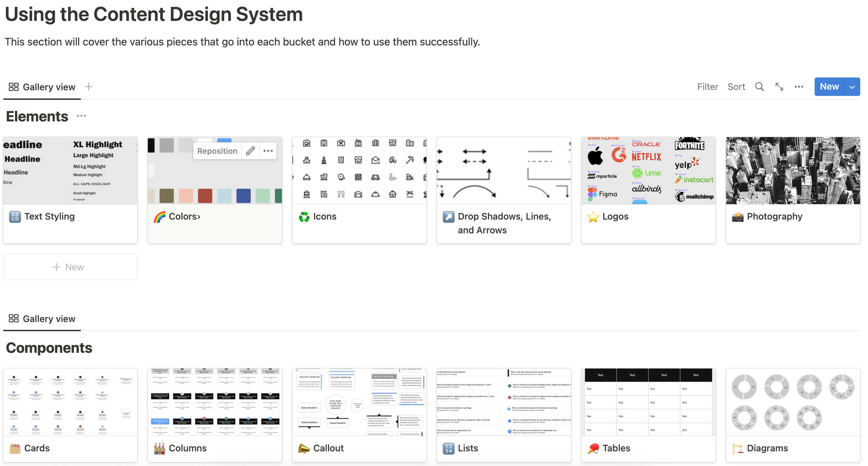Click the expand full-page arrows icon

(779, 87)
